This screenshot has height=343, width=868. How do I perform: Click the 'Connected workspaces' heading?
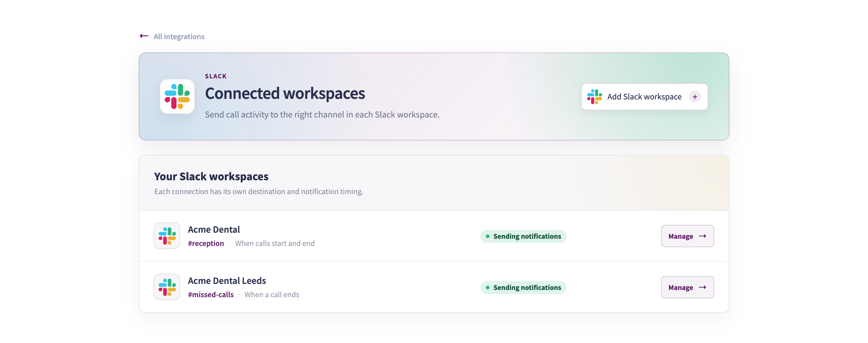[285, 93]
